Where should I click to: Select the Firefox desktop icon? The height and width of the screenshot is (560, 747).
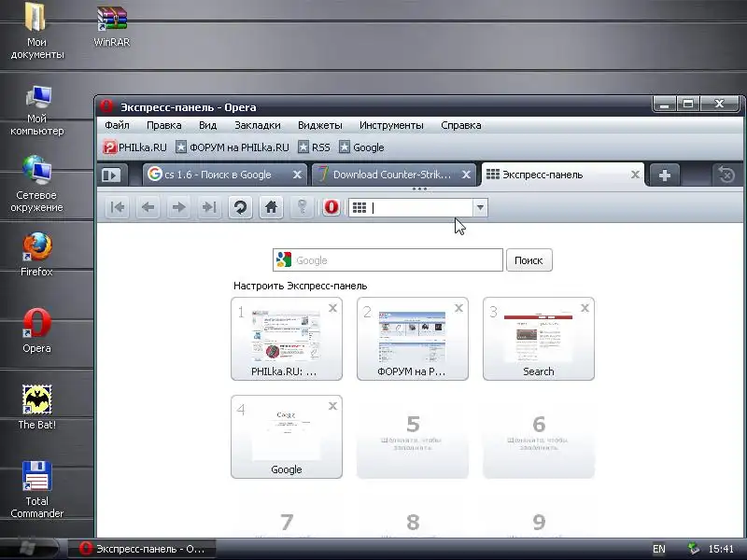tap(36, 254)
